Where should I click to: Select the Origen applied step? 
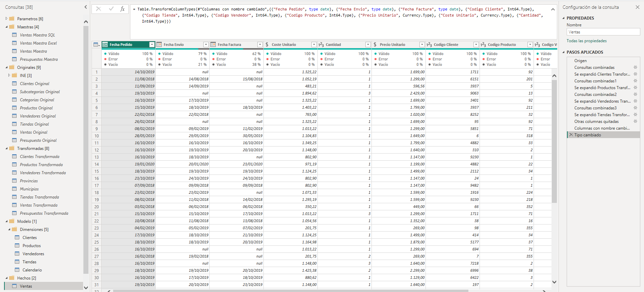[581, 61]
